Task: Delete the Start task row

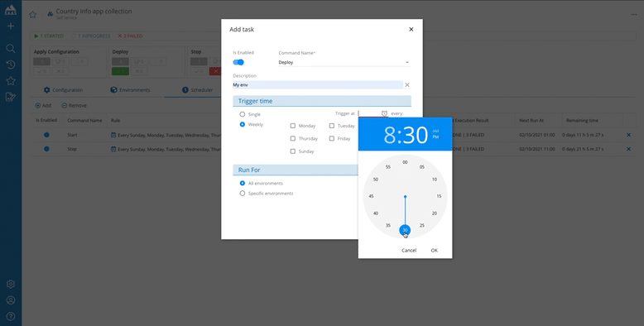Action: click(628, 135)
